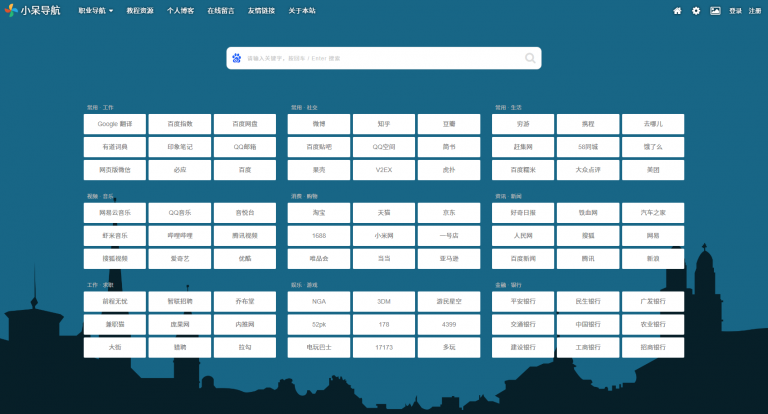The image size is (768, 414).
Task: Click the 携程 tile
Action: 588,124
